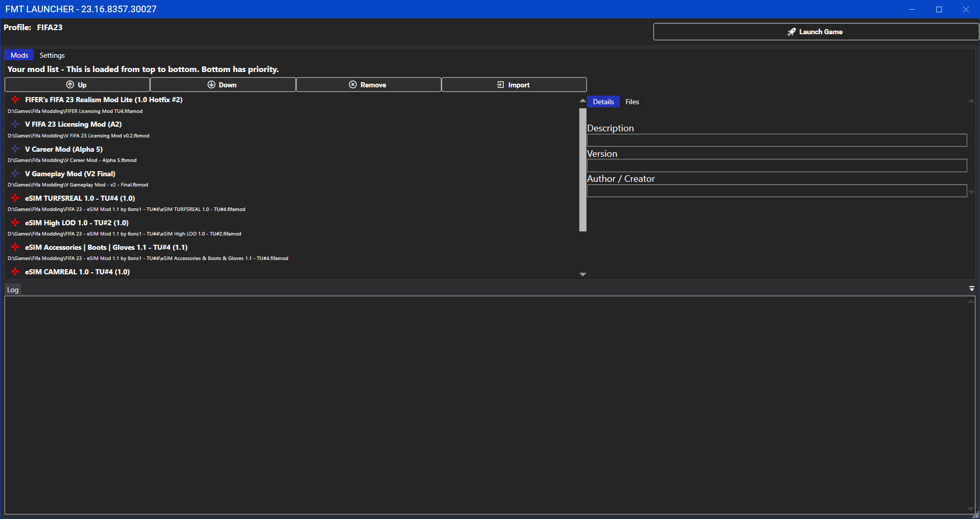Click the red icon beside eSIM Accessories

(x=15, y=247)
